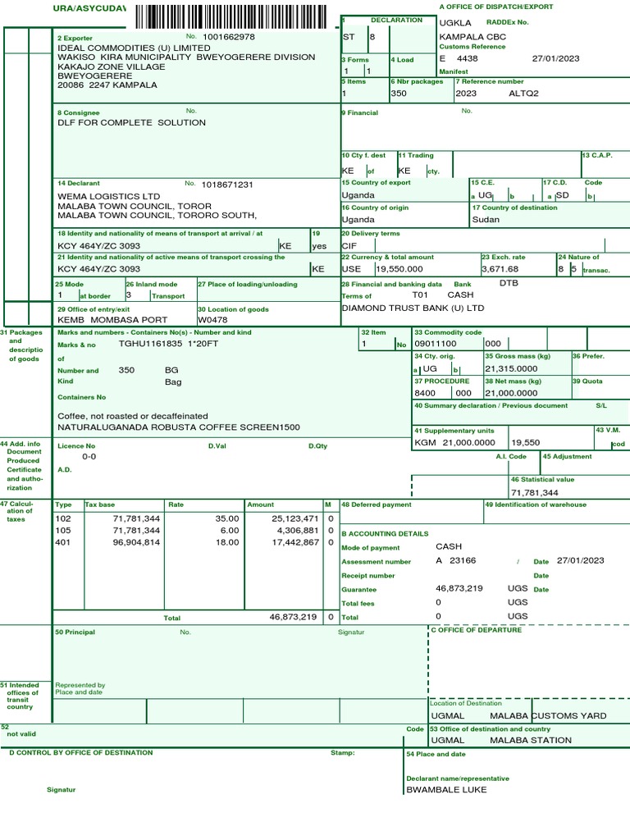Click the Statistical value 71,781,344
The height and width of the screenshot is (840, 630).
(535, 493)
